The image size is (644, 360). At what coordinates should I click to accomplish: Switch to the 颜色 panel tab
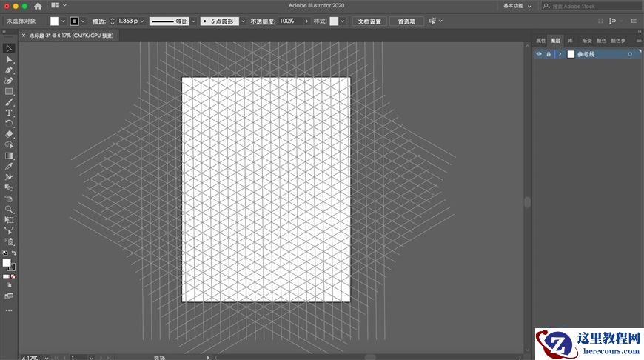pos(601,41)
